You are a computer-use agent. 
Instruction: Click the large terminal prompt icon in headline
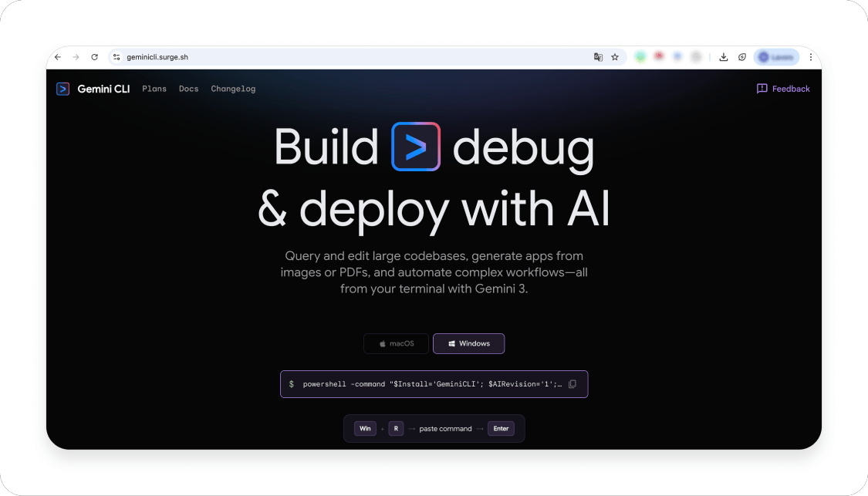pos(416,147)
